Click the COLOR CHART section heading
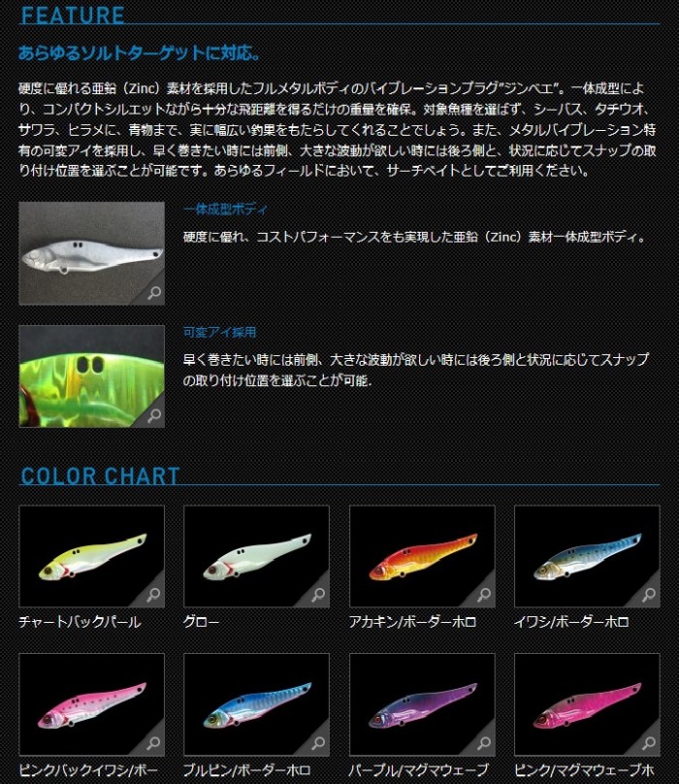Screen dimensions: 679x784 pos(100,476)
